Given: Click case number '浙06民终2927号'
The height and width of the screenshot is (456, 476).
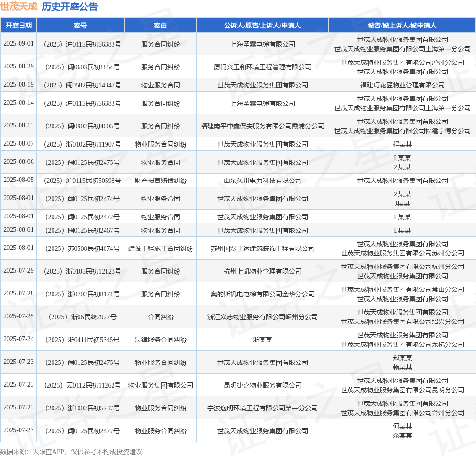Looking at the screenshot, I should click(x=94, y=317).
